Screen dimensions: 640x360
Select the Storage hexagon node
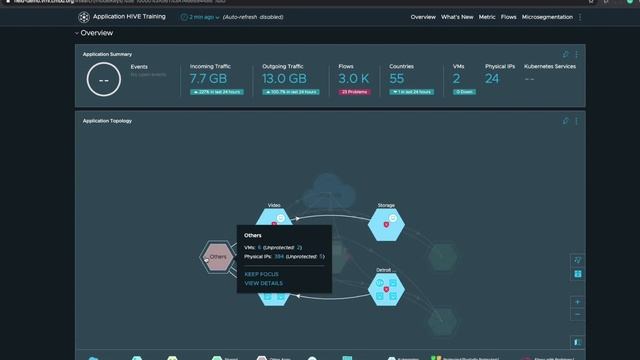386,224
